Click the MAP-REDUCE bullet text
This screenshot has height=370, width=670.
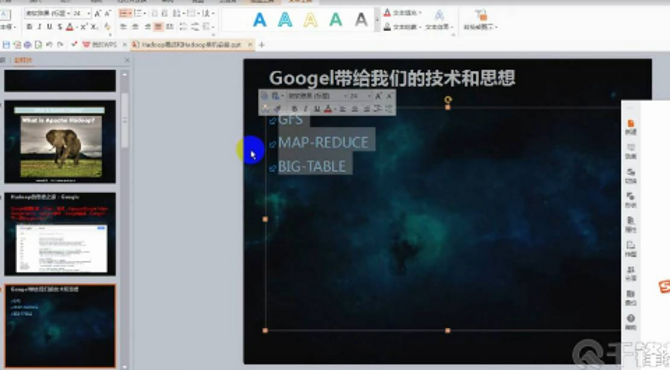[323, 142]
